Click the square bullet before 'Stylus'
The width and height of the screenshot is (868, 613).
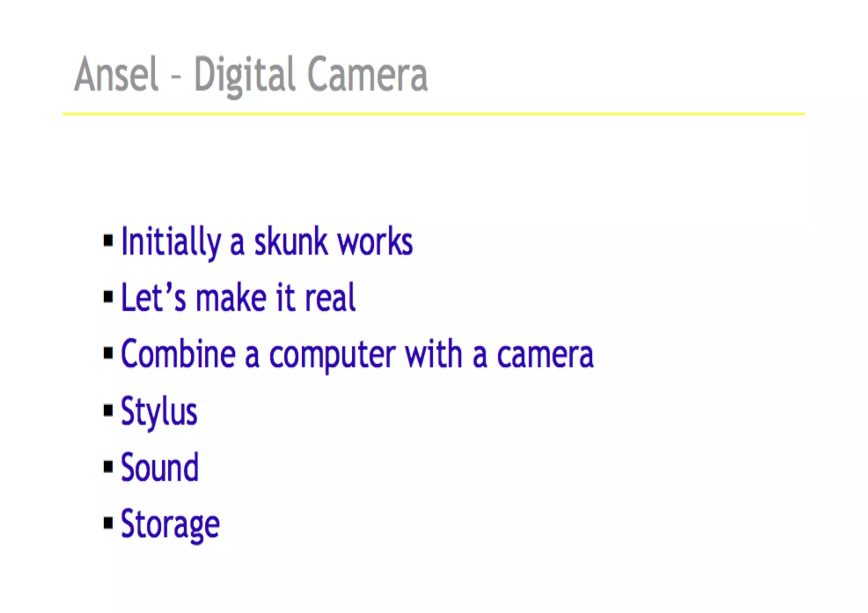pyautogui.click(x=108, y=410)
